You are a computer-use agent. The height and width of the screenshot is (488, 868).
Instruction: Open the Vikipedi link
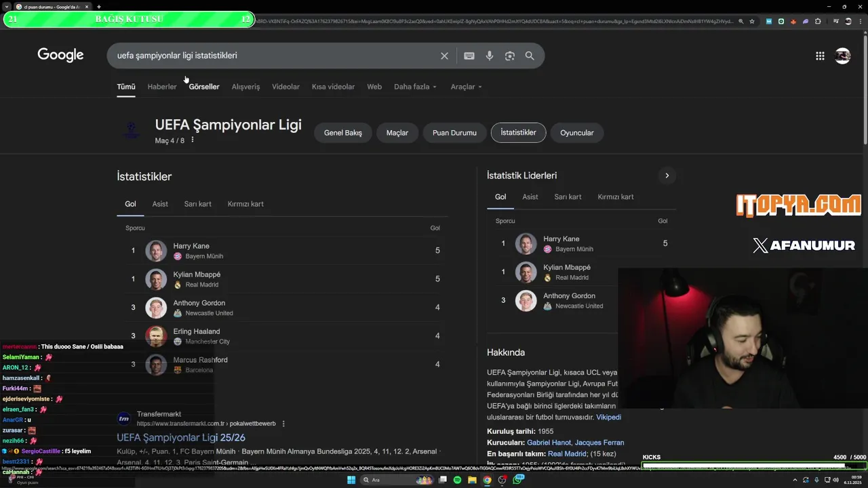coord(608,418)
